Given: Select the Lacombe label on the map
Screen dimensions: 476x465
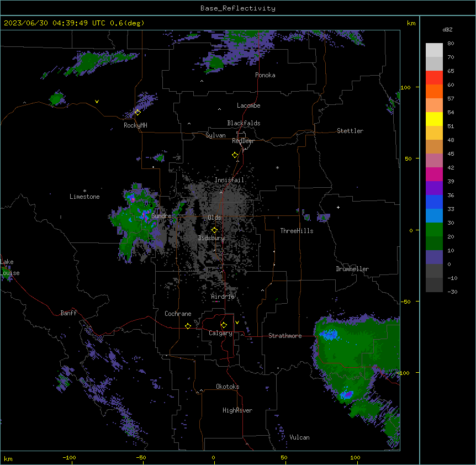Looking at the screenshot, I should [x=248, y=105].
